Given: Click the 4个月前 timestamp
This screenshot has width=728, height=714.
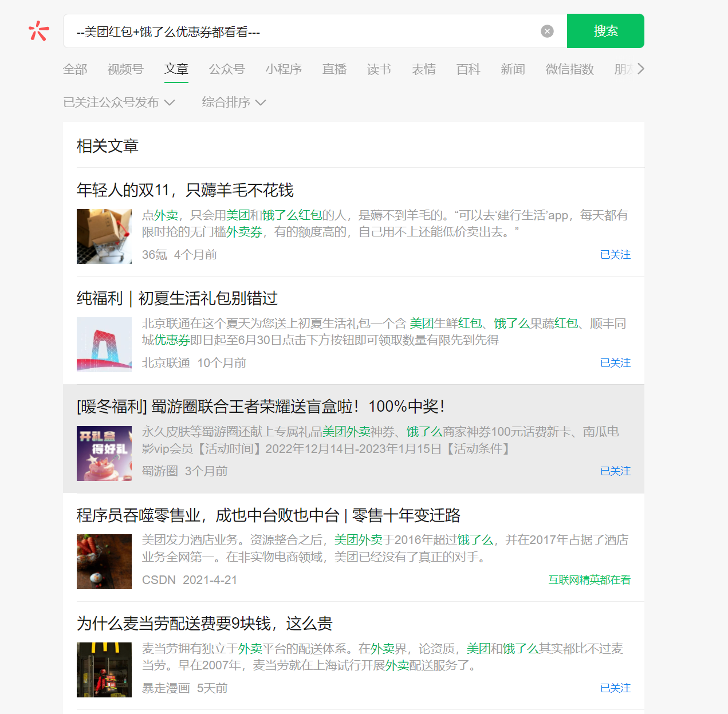Looking at the screenshot, I should (x=195, y=255).
